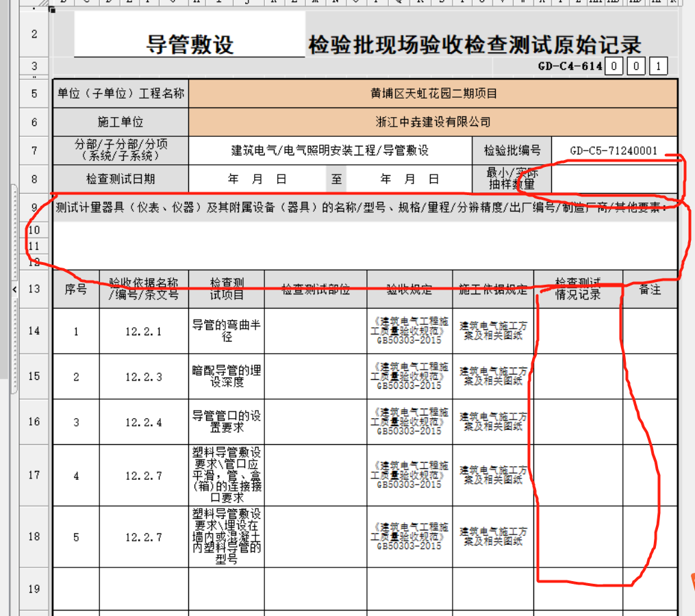Click the start date 年月日 cell before 至

click(x=257, y=179)
